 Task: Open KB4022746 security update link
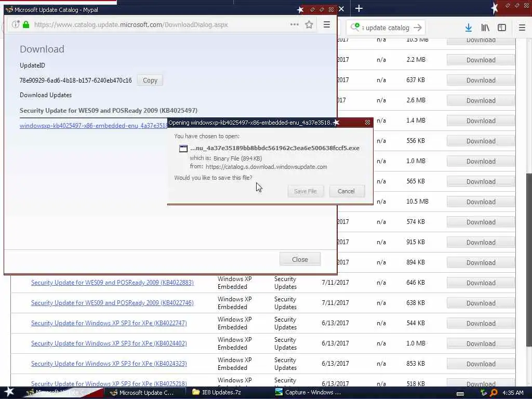coord(112,303)
